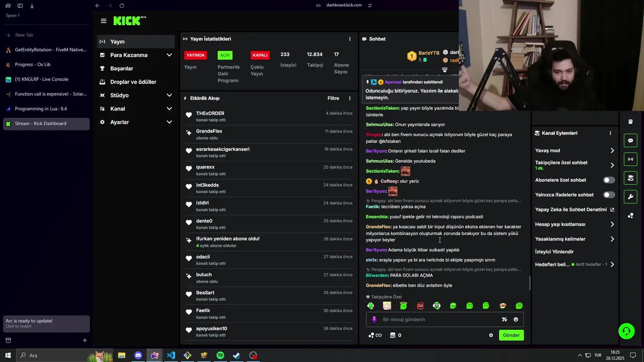Click the shop icon showing 0
644x362 pixels.
[395, 335]
